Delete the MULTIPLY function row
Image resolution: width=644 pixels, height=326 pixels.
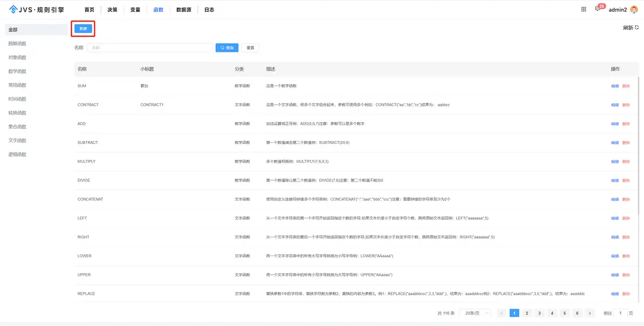(626, 162)
